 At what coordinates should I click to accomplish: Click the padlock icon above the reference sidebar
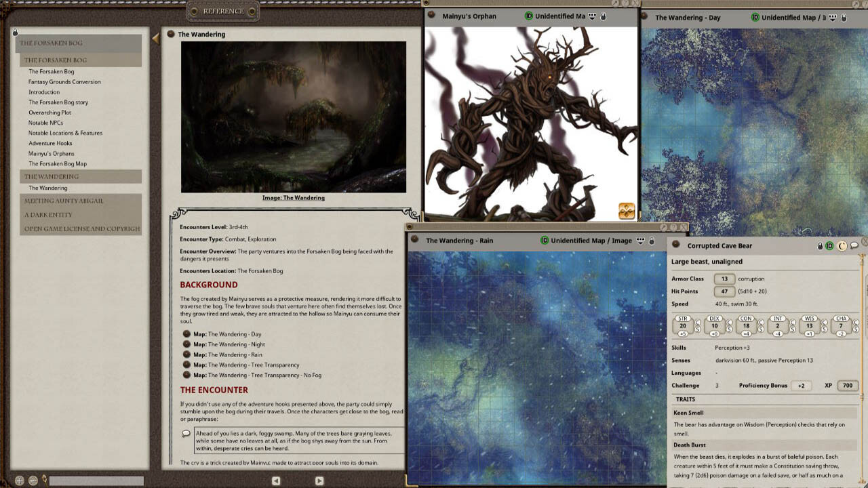coord(14,32)
